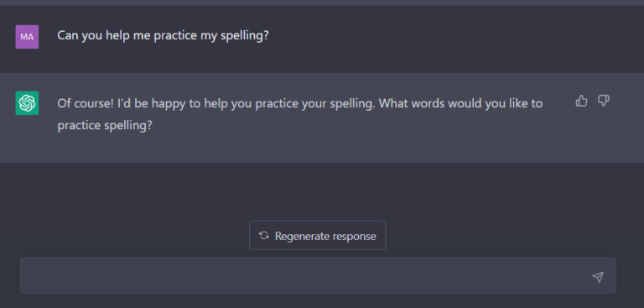Click the purple MA user avatar

click(27, 37)
